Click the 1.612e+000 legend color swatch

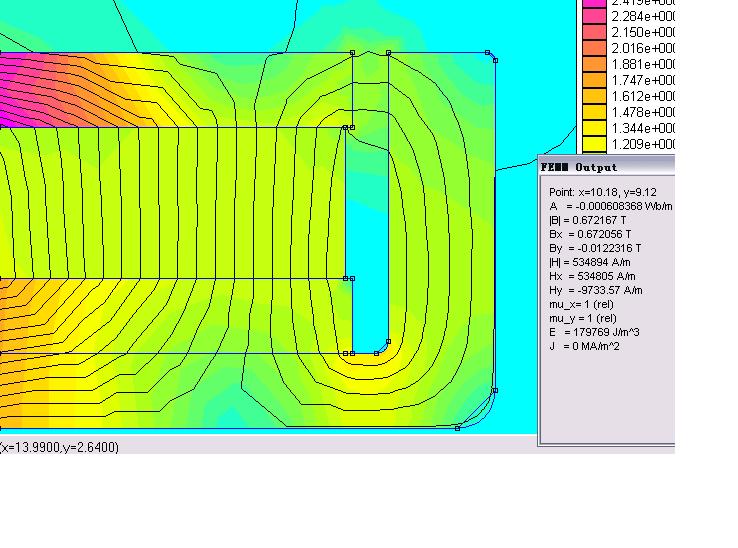point(594,96)
